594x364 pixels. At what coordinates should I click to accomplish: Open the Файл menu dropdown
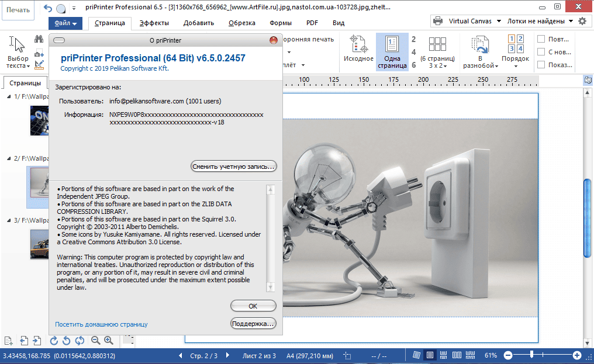coord(65,23)
